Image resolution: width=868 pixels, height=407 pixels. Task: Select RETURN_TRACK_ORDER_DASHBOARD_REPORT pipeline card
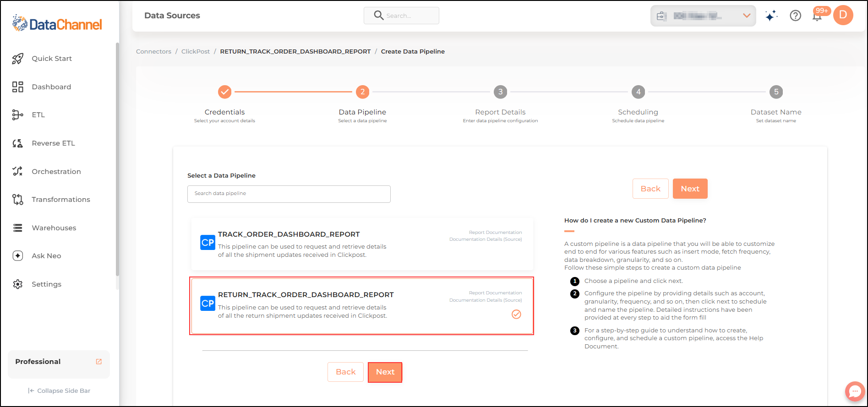coord(362,306)
